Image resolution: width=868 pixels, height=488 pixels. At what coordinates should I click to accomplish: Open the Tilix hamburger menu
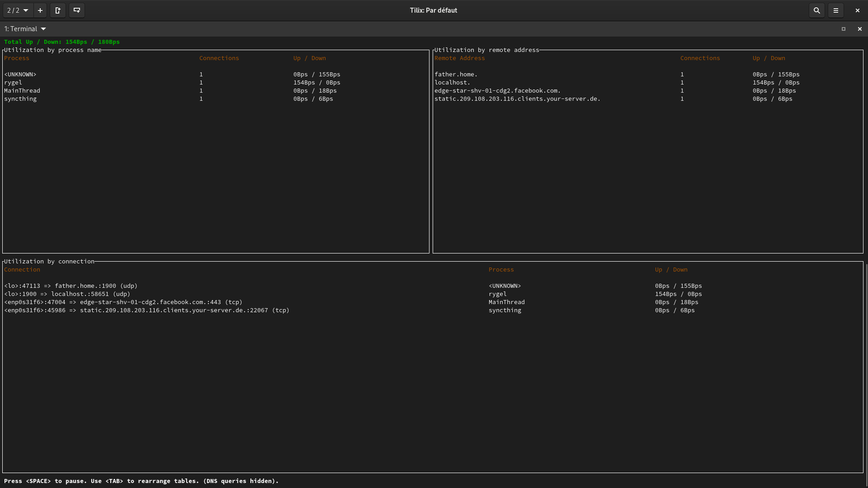point(835,10)
